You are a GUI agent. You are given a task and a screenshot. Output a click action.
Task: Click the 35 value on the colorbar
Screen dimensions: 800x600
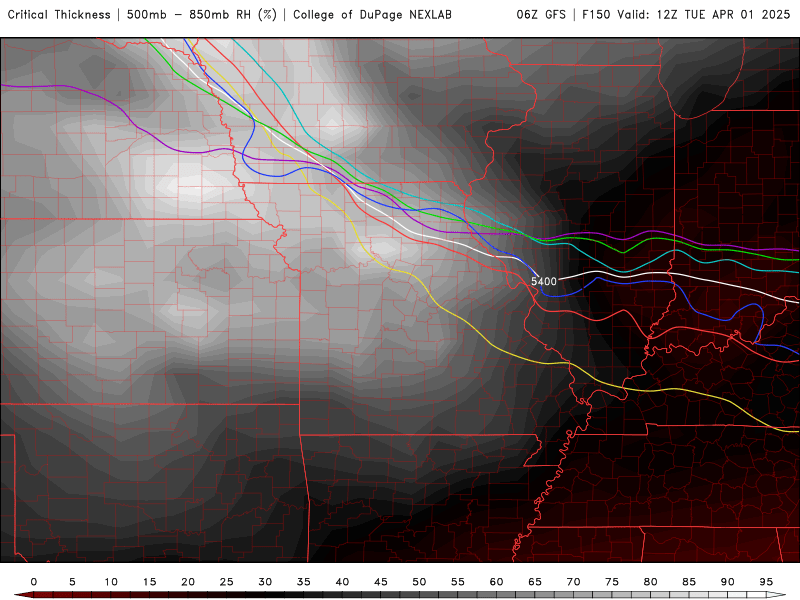point(304,582)
